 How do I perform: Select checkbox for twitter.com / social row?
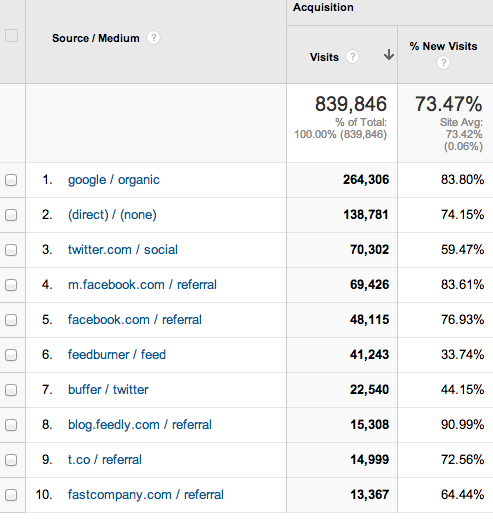click(11, 250)
